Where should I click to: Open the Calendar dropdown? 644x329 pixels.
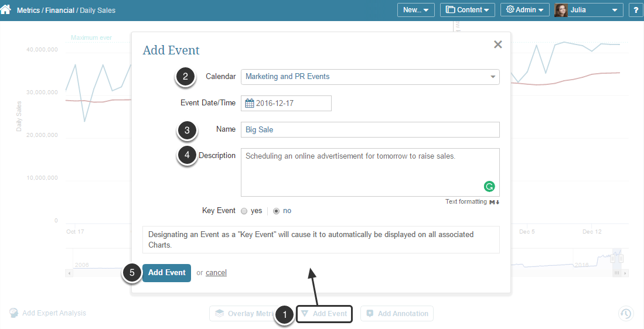click(370, 77)
